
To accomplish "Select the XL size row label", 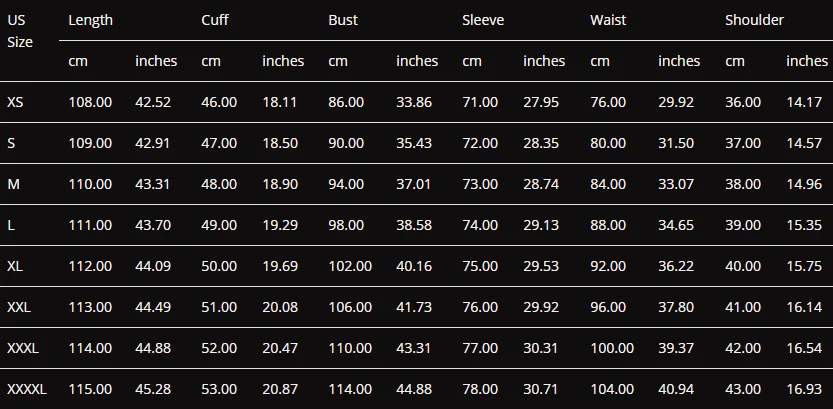I will point(14,266).
